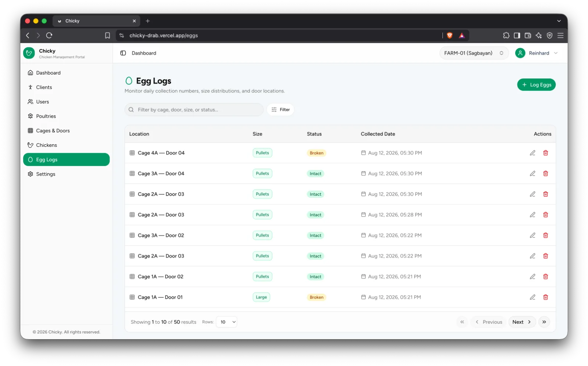Click the Reinhard user avatar
The height and width of the screenshot is (366, 588).
[520, 53]
